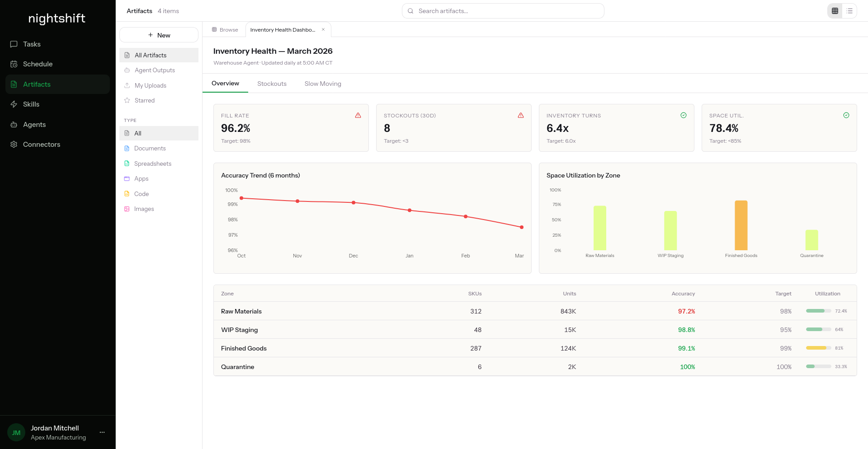Open the Schedule section
The height and width of the screenshot is (449, 868).
pyautogui.click(x=57, y=64)
